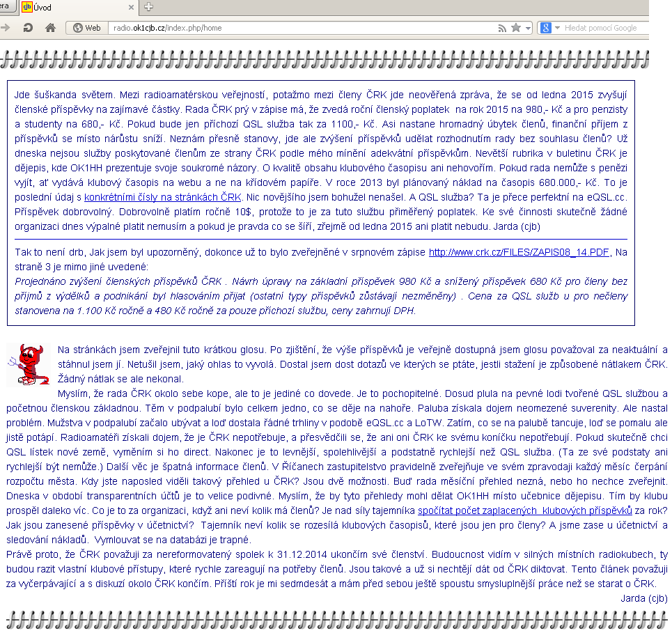Click the text 'Jde šuškanda světem.'
Viewport: 672px width, 640px height.
[64, 95]
